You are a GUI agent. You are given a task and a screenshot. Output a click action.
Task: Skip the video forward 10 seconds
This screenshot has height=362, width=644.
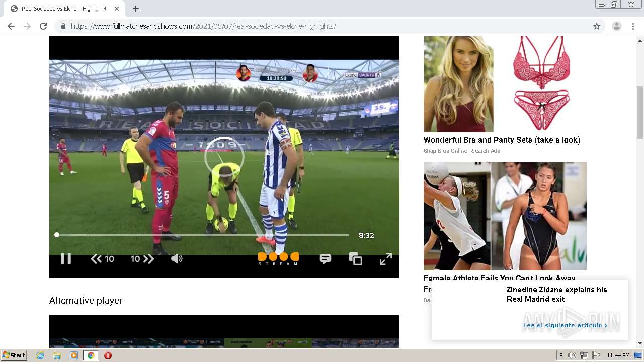[142, 259]
